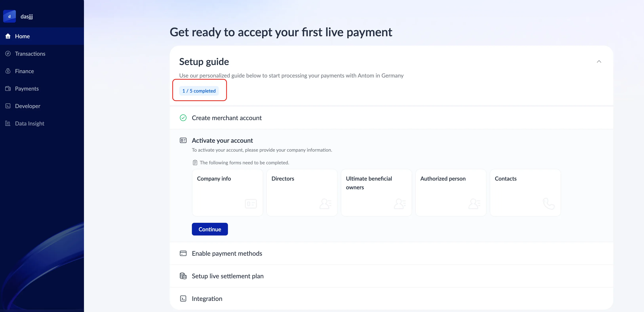Expand the Integration step
Viewport: 644px width, 312px height.
pyautogui.click(x=207, y=299)
